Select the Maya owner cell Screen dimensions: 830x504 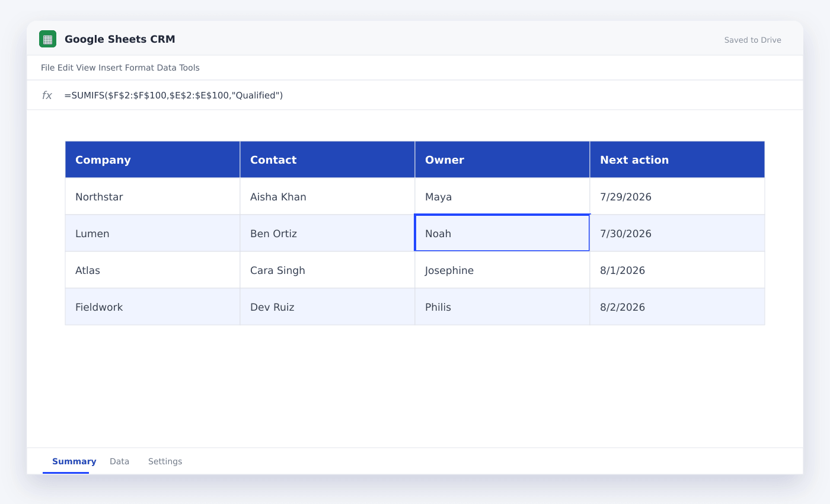pos(502,196)
